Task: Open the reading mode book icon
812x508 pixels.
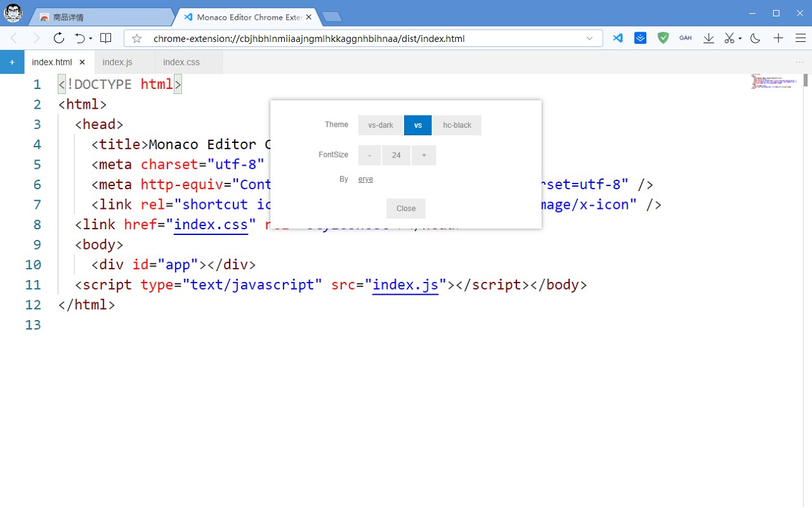Action: 106,38
